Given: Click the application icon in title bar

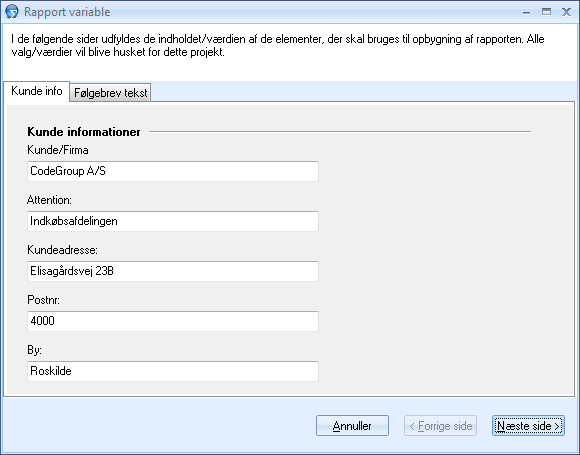Looking at the screenshot, I should click(12, 12).
